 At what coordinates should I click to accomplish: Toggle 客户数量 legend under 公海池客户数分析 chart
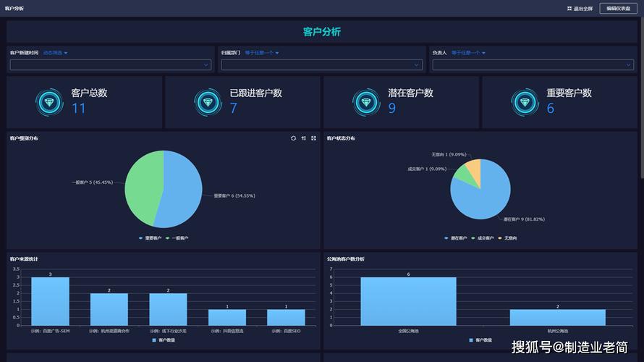(x=480, y=340)
